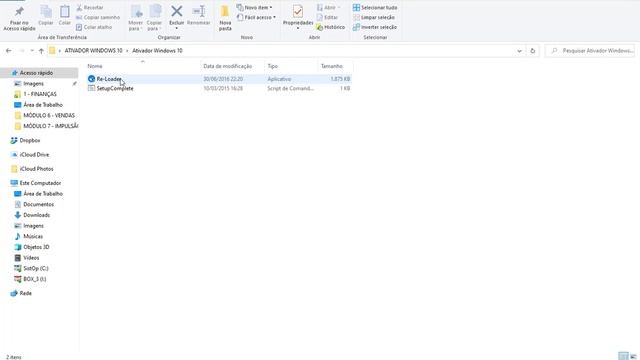
Task: Pin folder to Acesso rápido
Action: point(19,18)
